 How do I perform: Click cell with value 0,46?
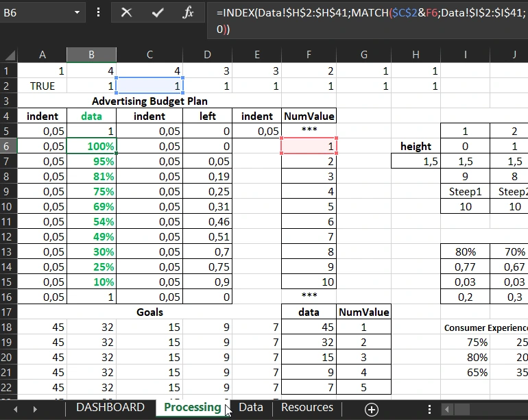(207, 221)
